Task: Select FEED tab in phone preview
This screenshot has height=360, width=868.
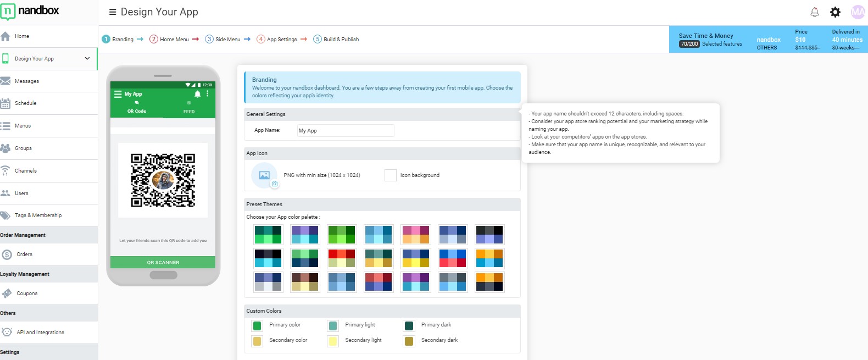Action: 189,108
